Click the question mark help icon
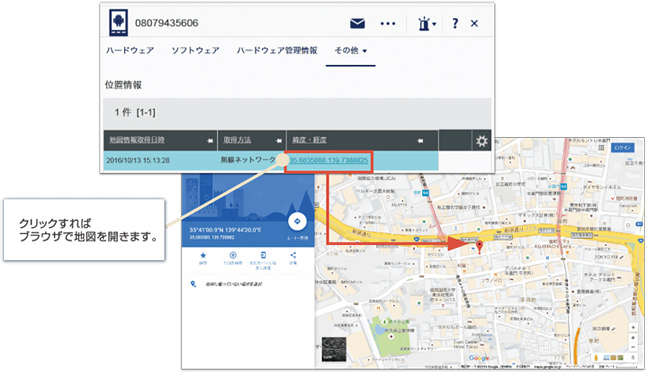This screenshot has width=648, height=372. pos(455,23)
